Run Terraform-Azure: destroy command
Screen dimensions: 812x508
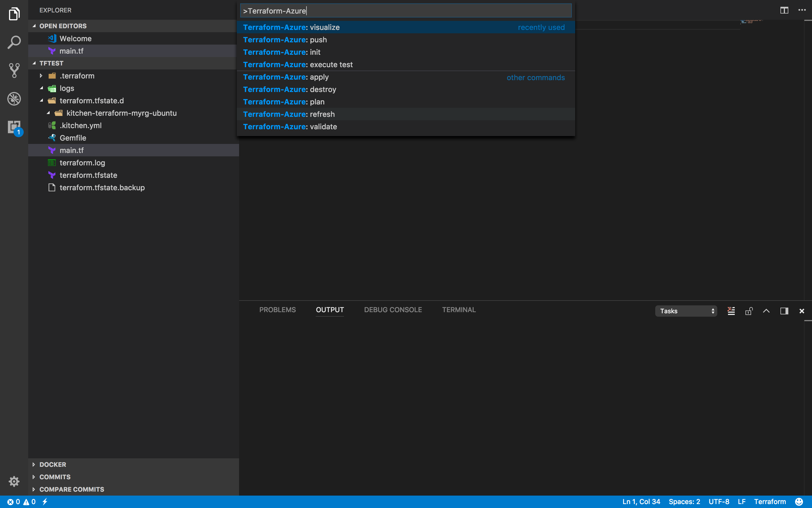(x=406, y=89)
